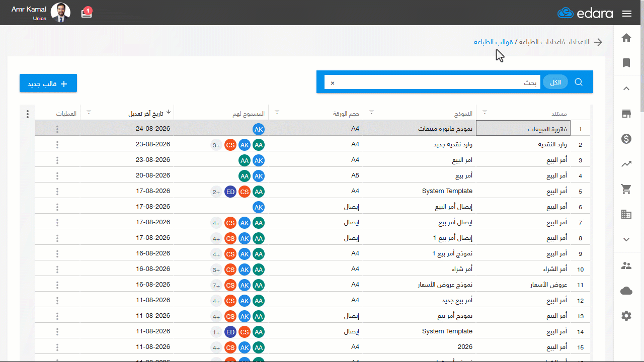The width and height of the screenshot is (644, 362).
Task: Open actions menu for فاتورة المبيعات row
Action: 57,129
